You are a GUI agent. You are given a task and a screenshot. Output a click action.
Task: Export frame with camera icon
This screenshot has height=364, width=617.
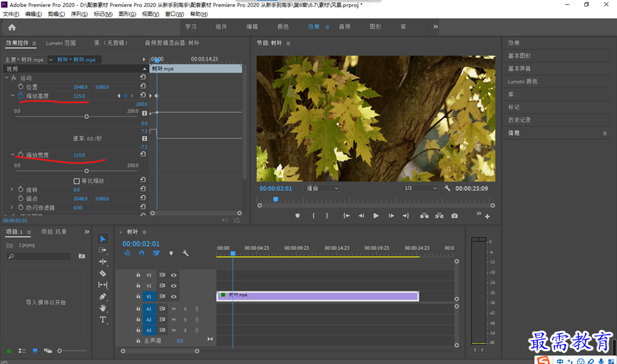[x=454, y=216]
